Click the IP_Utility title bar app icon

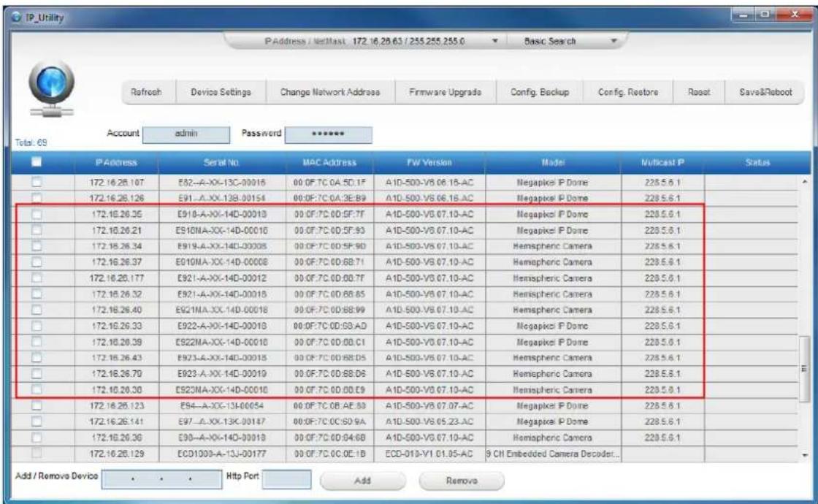[17, 18]
